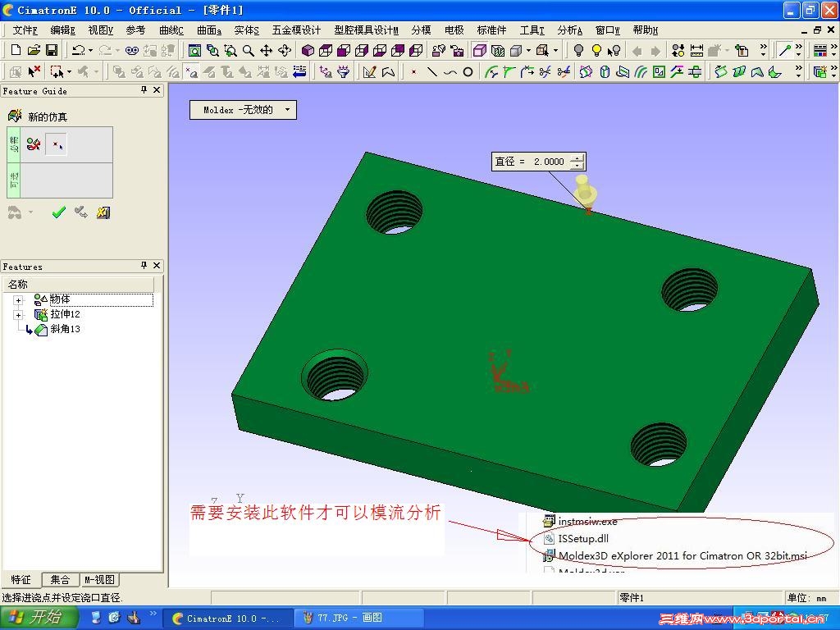Pin the Features panel
This screenshot has height=630, width=840.
pyautogui.click(x=144, y=265)
